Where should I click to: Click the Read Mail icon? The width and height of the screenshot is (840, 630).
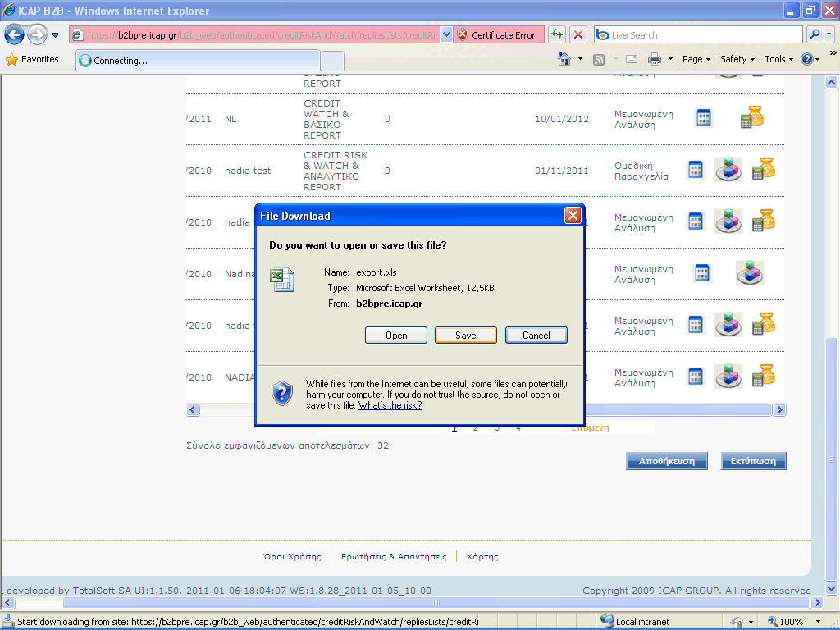[632, 59]
